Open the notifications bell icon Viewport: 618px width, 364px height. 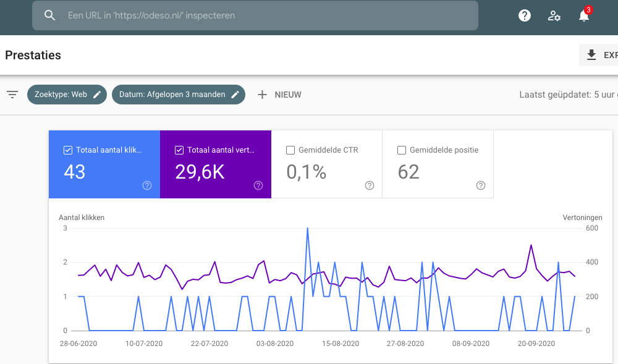[584, 15]
